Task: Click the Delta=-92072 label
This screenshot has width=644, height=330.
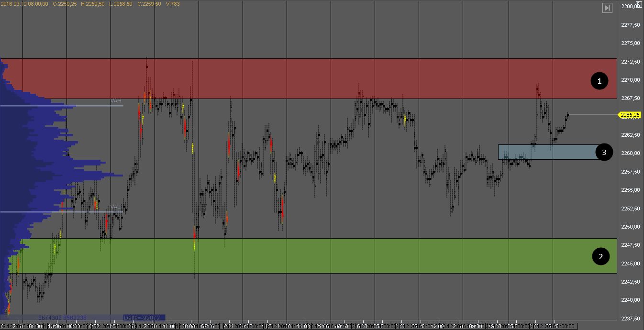Action: [144, 318]
